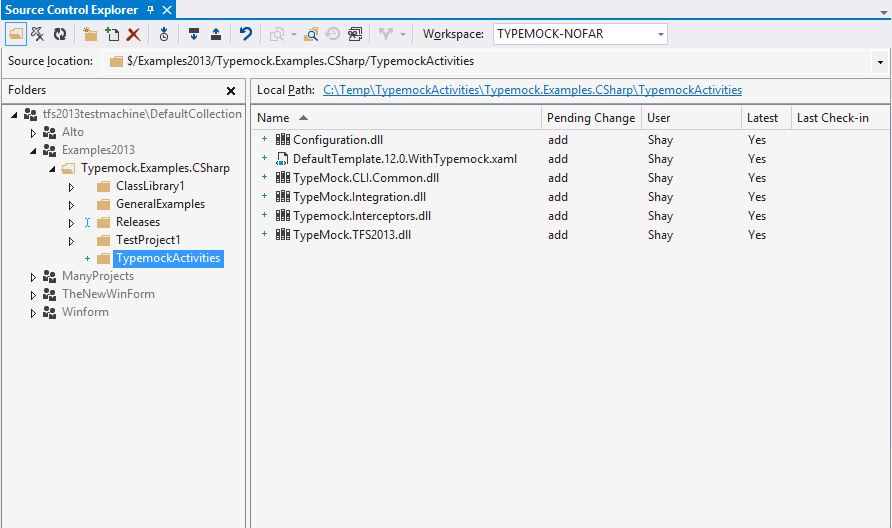Click the New Folder toolbar icon
Viewport: 892px width, 528px height.
(x=90, y=34)
